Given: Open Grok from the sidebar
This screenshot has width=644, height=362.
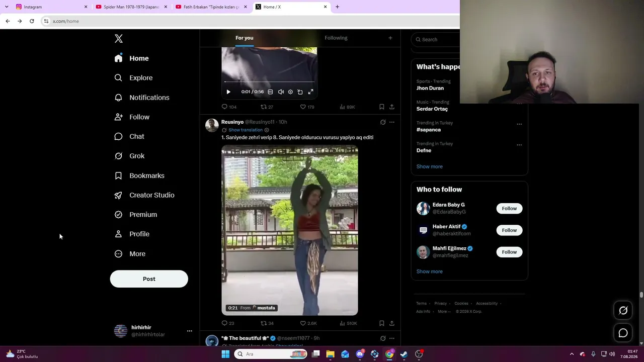Looking at the screenshot, I should click(x=130, y=156).
